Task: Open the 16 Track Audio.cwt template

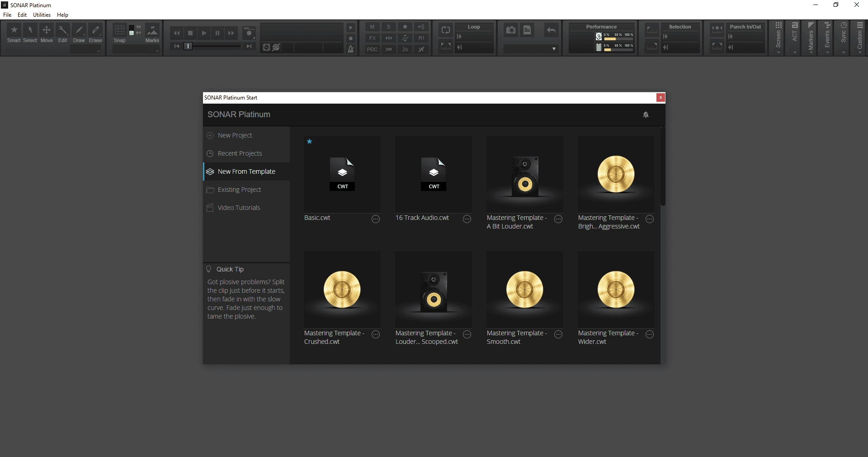Action: click(434, 174)
